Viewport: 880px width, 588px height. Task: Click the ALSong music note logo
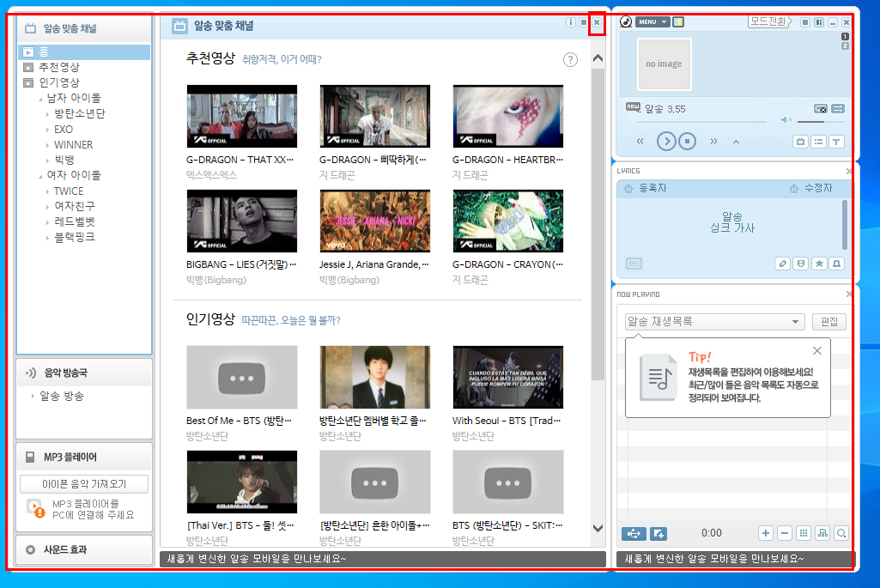click(x=626, y=21)
